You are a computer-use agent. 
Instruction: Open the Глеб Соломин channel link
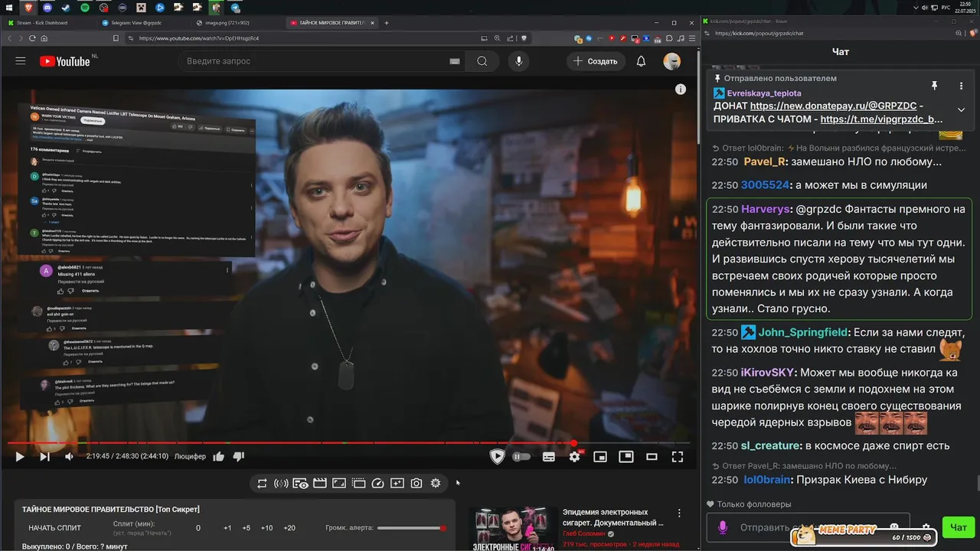[x=584, y=533]
